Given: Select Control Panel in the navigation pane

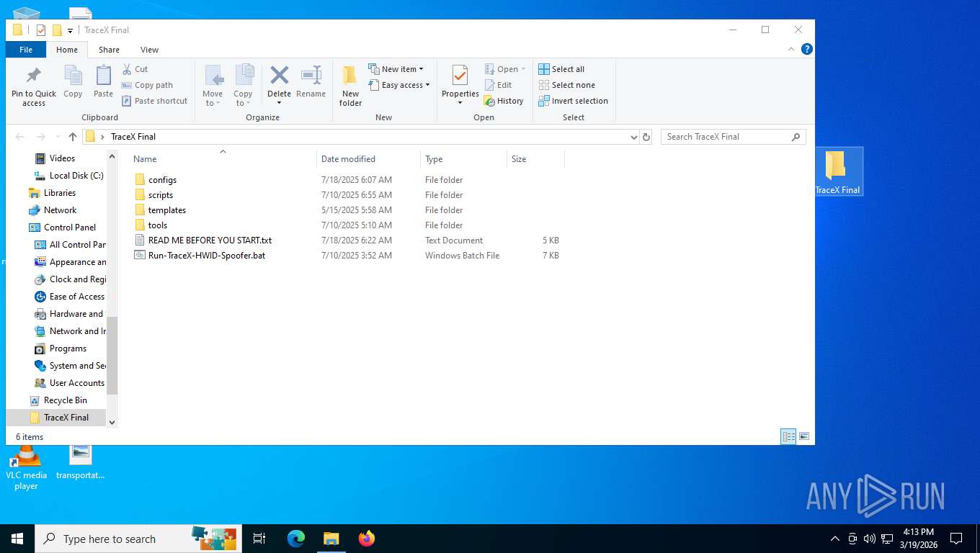Looking at the screenshot, I should [70, 228].
